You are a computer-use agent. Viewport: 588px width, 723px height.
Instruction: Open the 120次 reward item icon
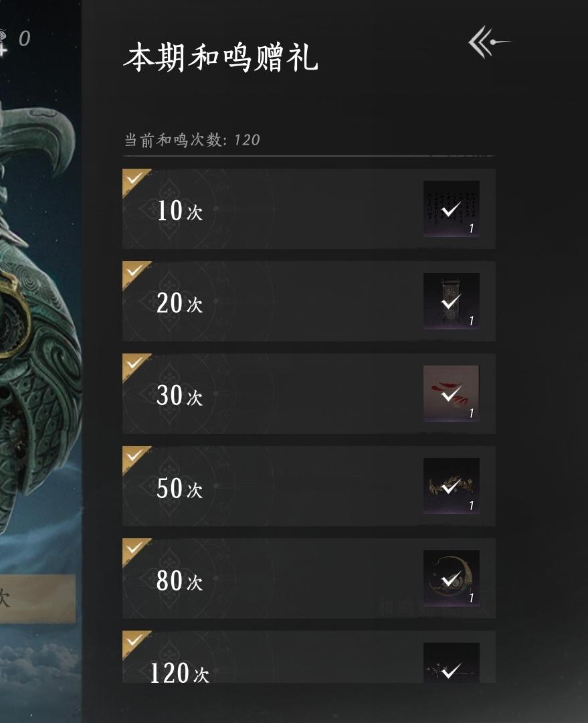(452, 663)
